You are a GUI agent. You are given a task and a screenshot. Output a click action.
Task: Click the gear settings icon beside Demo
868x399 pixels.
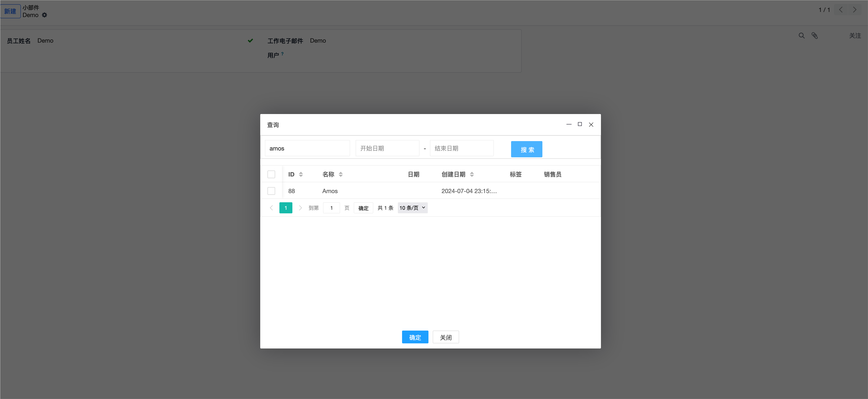[45, 15]
